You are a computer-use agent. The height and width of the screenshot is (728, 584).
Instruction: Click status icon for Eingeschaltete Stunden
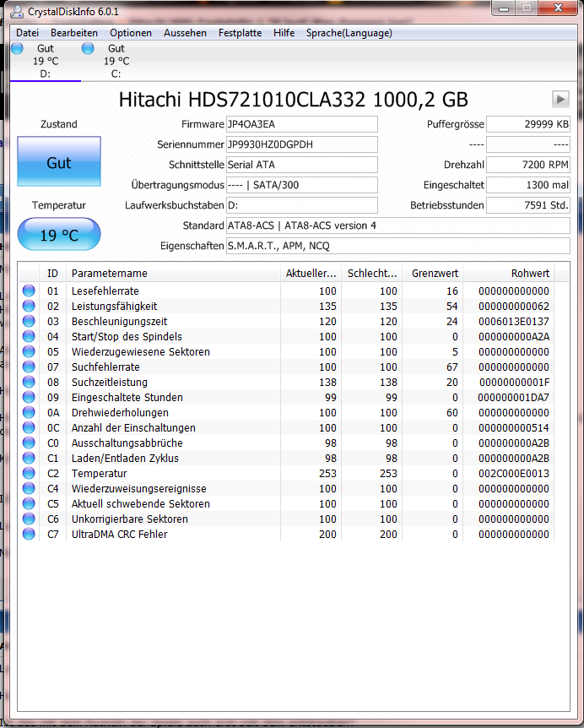(29, 397)
